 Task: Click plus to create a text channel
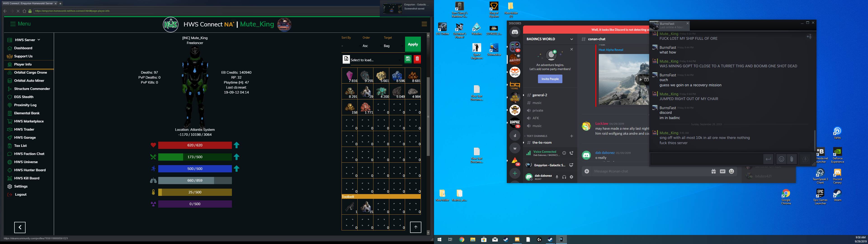point(571,136)
